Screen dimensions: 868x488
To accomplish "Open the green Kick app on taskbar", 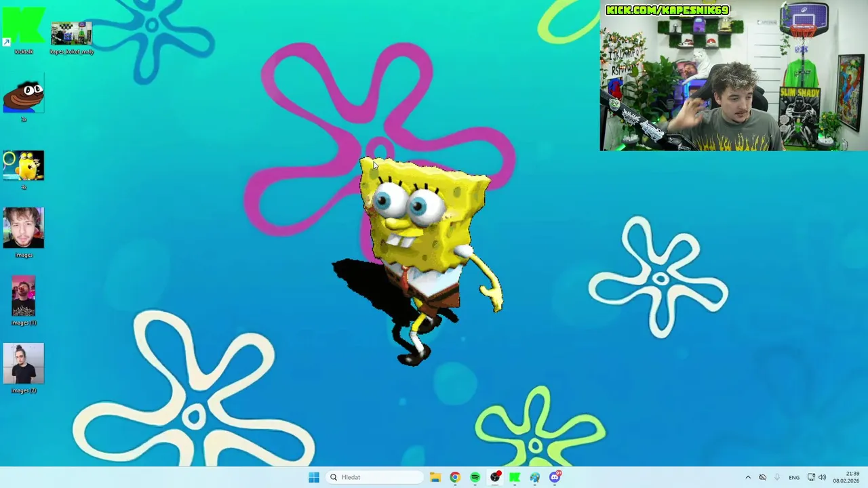I will pyautogui.click(x=515, y=477).
